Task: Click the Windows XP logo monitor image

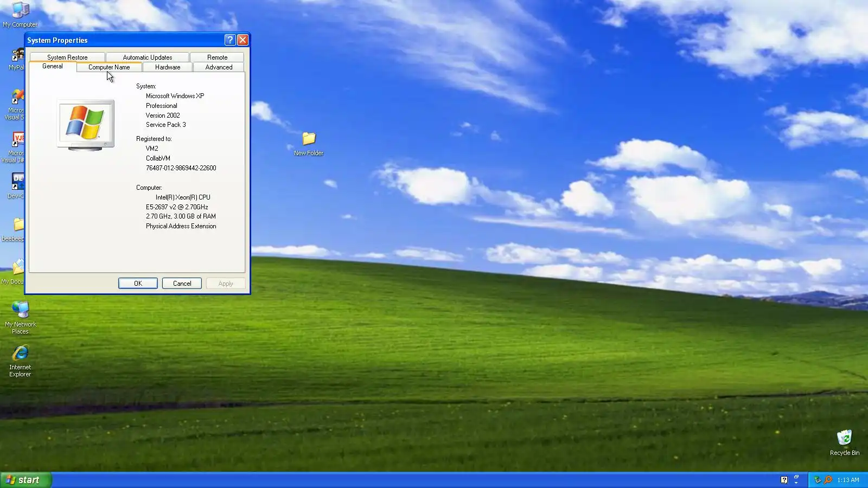Action: point(86,125)
